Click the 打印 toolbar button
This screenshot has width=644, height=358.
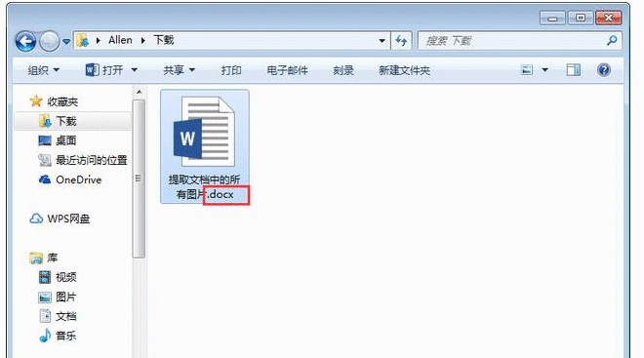231,70
